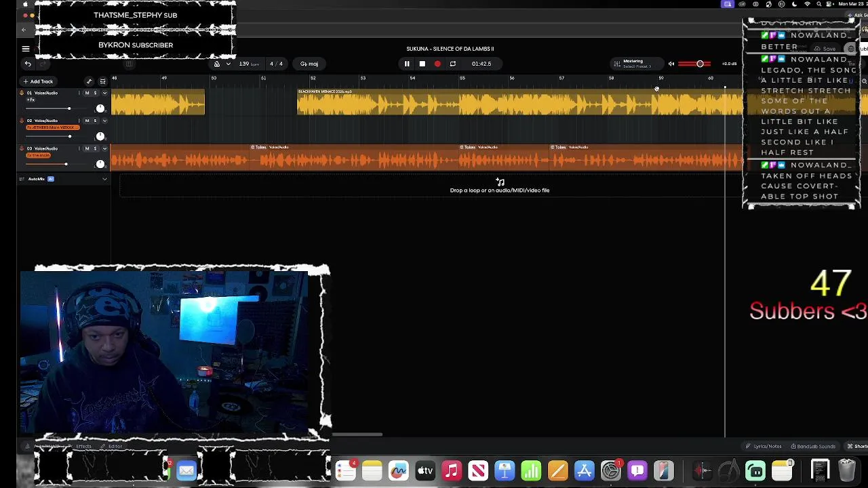Viewport: 868px width, 488px height.
Task: Solo track 03 Voice/Audio
Action: (x=95, y=148)
